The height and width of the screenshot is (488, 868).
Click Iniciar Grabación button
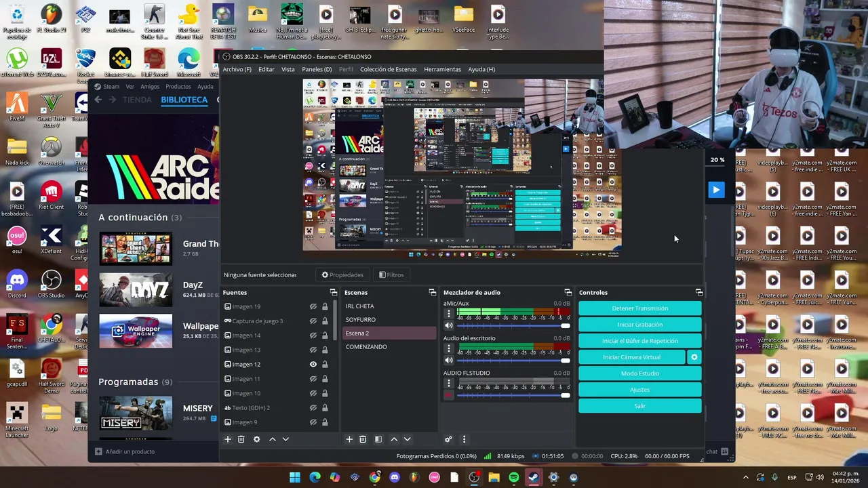(x=639, y=325)
